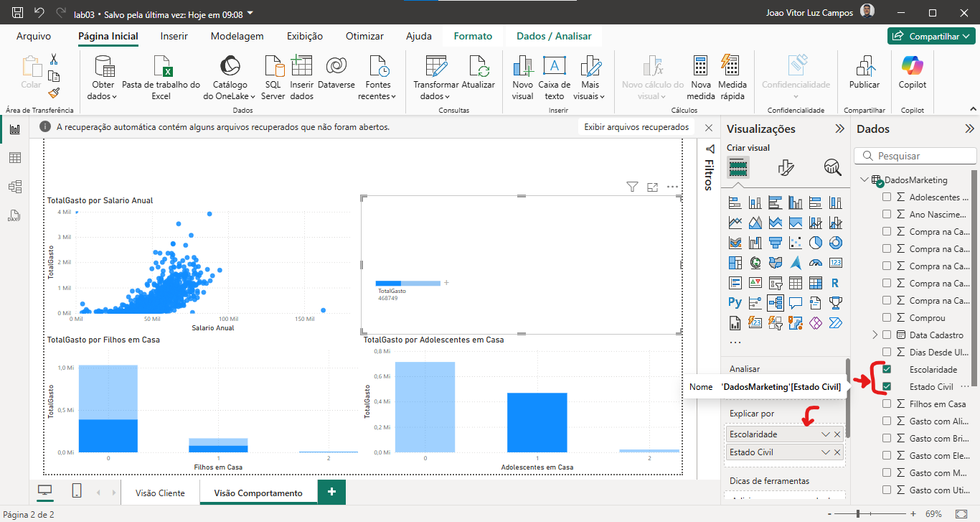Select the card 123 visual
This screenshot has height=522, width=980.
tap(835, 263)
